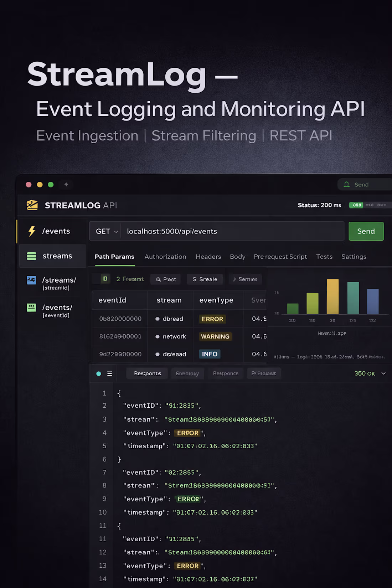This screenshot has height=588, width=392.
Task: Click the yellow-orange tallest chart bar
Action: [x=332, y=296]
